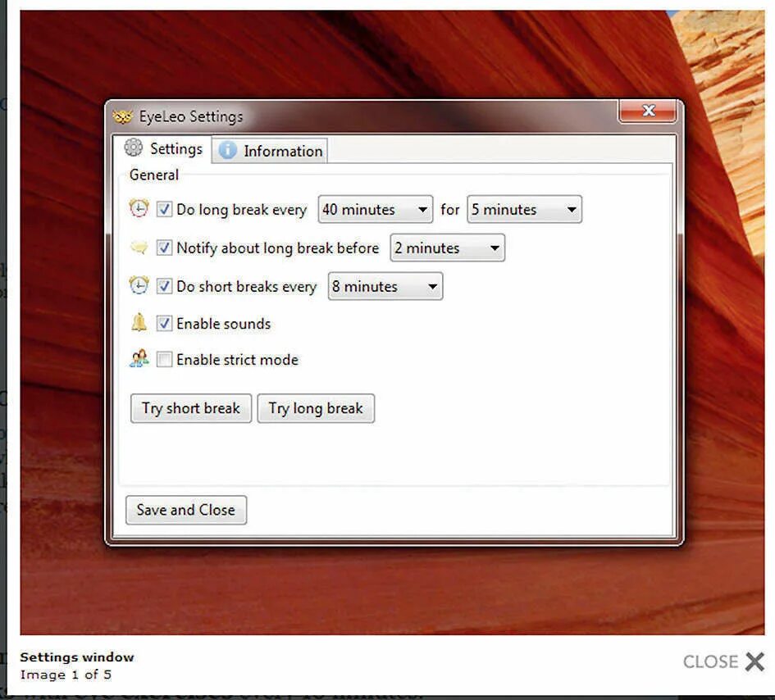Select the Settings tab
The height and width of the screenshot is (700, 775).
[162, 148]
